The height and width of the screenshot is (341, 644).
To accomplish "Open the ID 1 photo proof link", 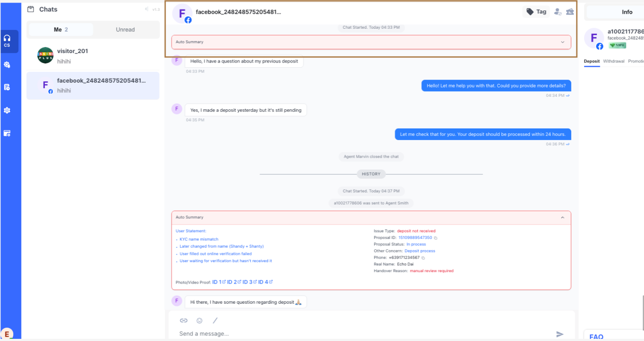I will coord(219,282).
